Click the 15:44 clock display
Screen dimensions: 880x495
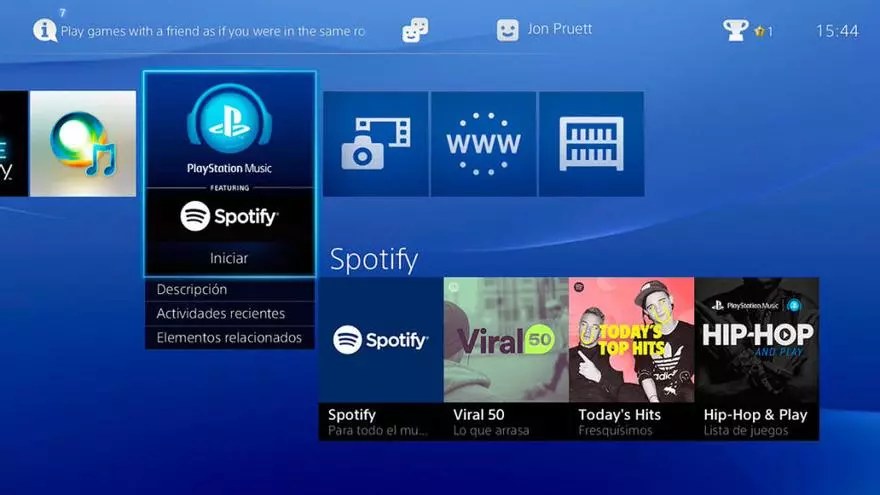837,31
